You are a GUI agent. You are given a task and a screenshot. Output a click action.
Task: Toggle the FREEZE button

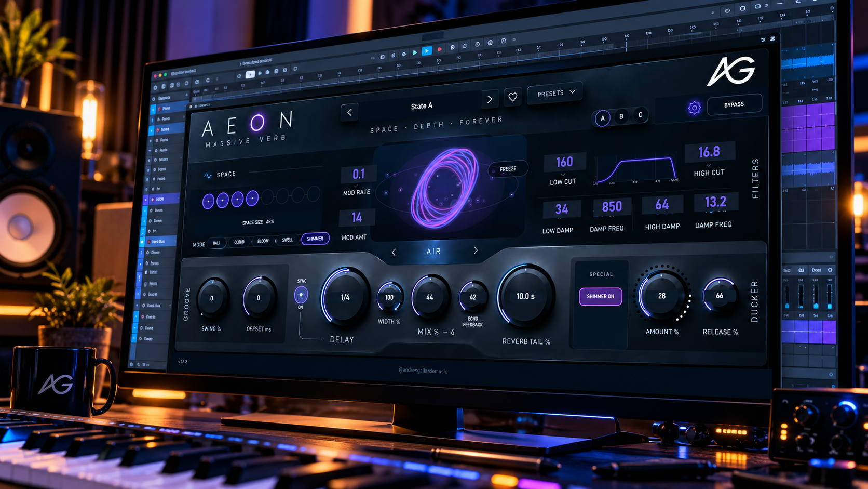click(x=508, y=169)
